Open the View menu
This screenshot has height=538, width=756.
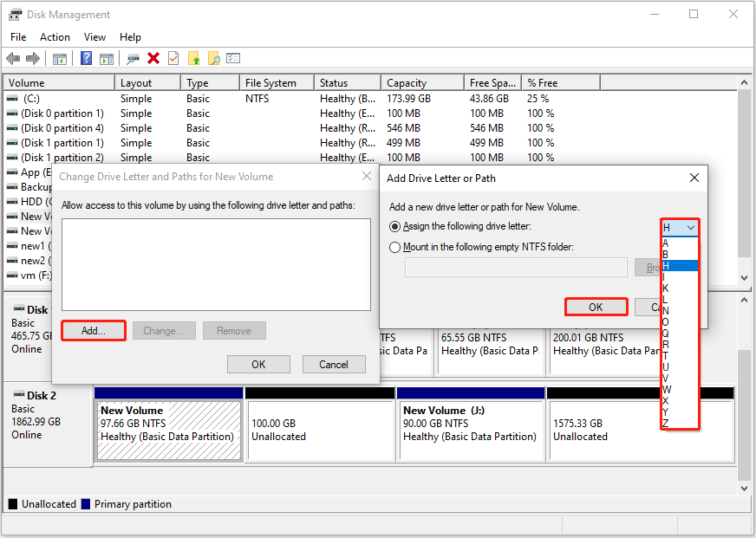[94, 36]
